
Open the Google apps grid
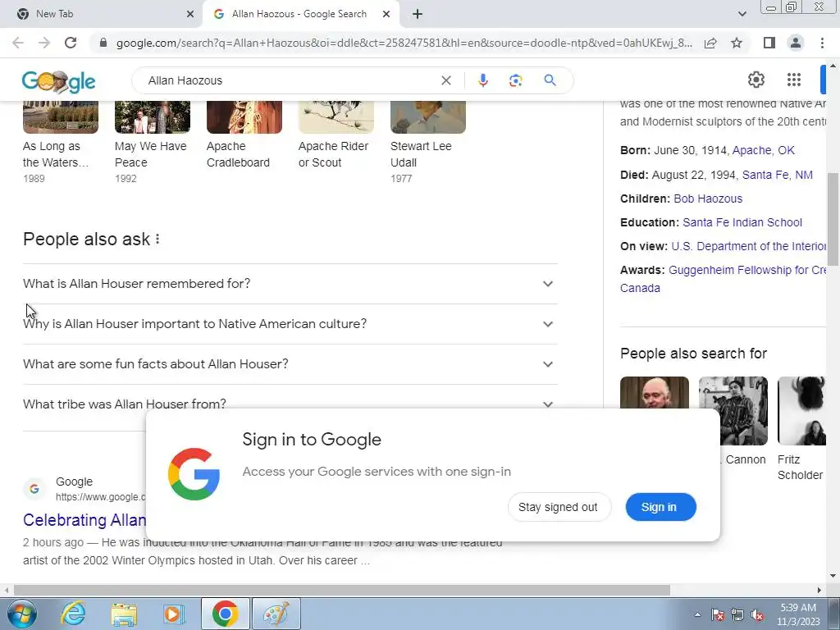794,80
